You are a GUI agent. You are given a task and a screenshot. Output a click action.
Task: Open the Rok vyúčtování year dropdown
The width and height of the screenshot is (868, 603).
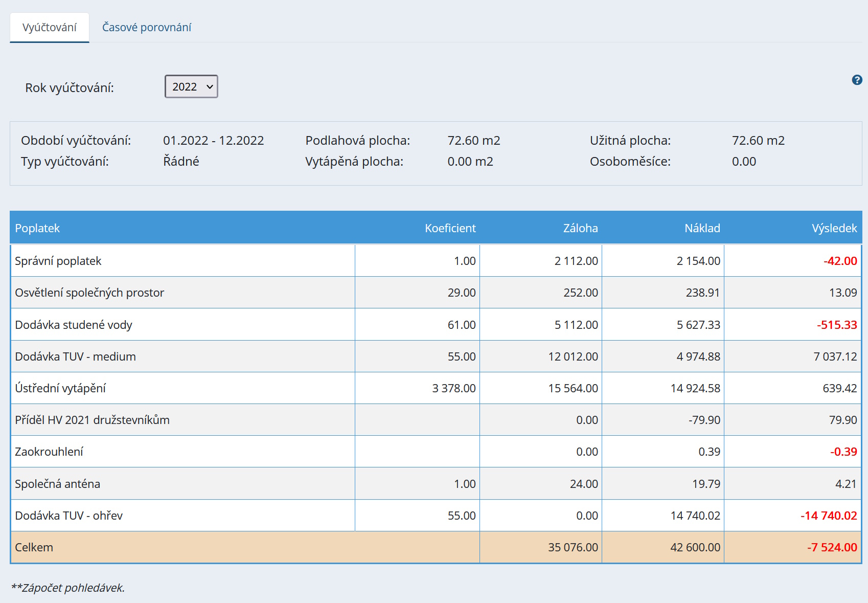click(x=191, y=86)
